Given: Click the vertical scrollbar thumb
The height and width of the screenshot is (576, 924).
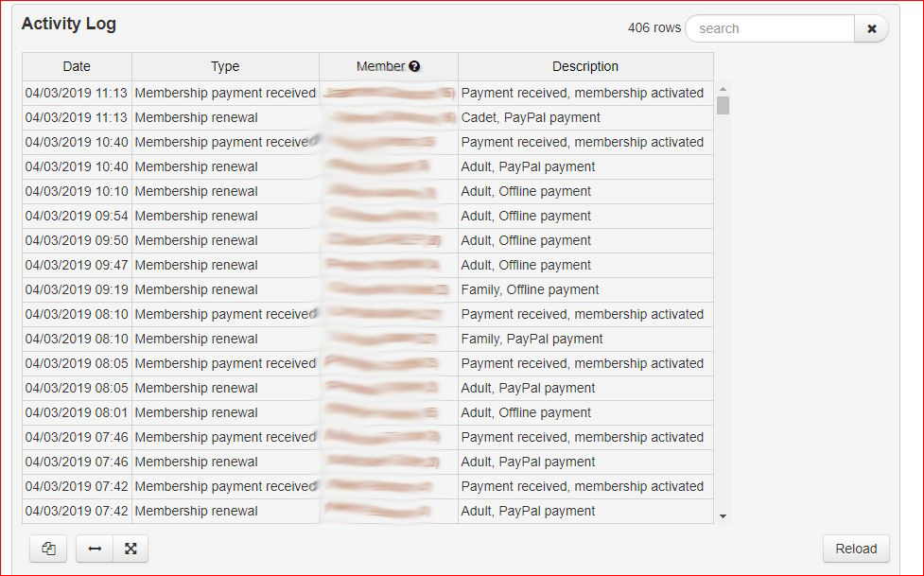Looking at the screenshot, I should [x=723, y=104].
